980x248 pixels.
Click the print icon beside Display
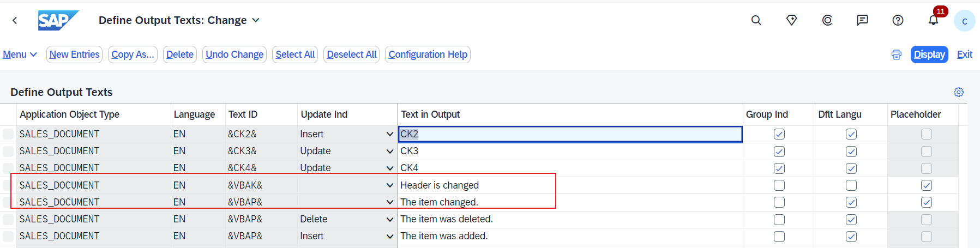pos(896,55)
